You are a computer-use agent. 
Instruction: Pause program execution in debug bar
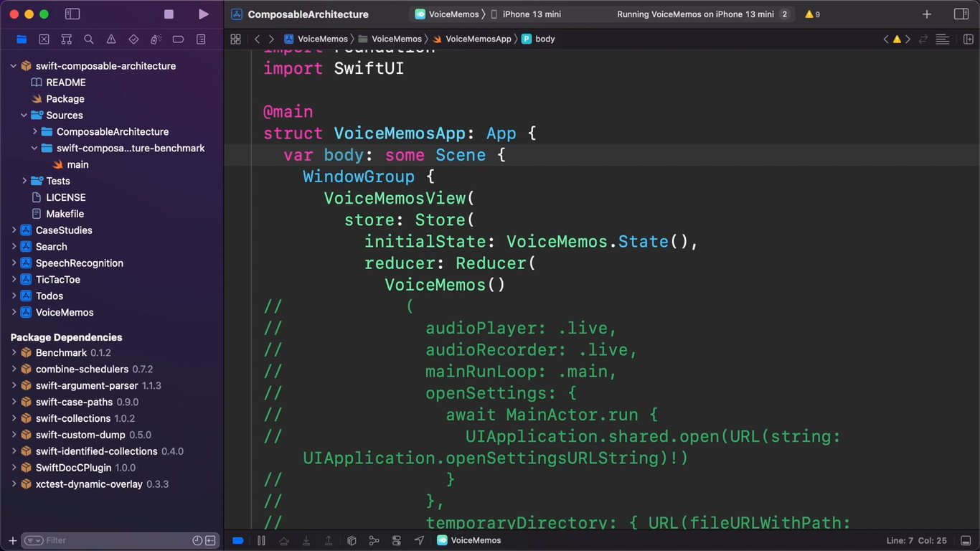262,540
